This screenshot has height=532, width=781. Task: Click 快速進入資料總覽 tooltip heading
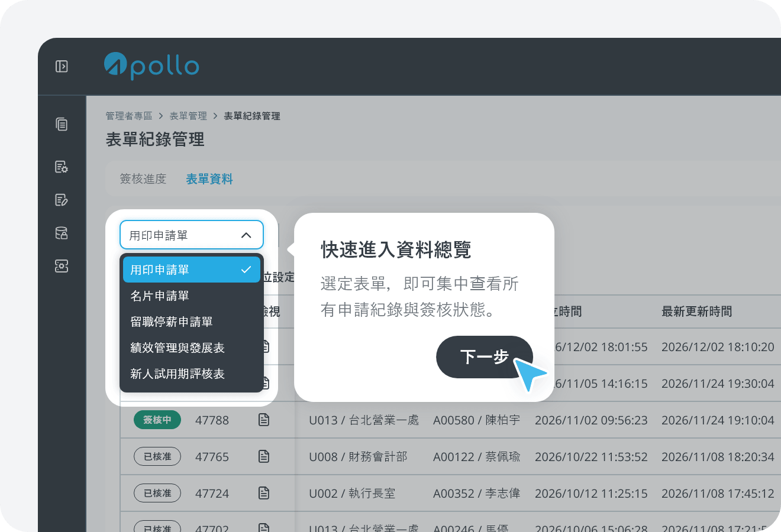click(x=396, y=249)
